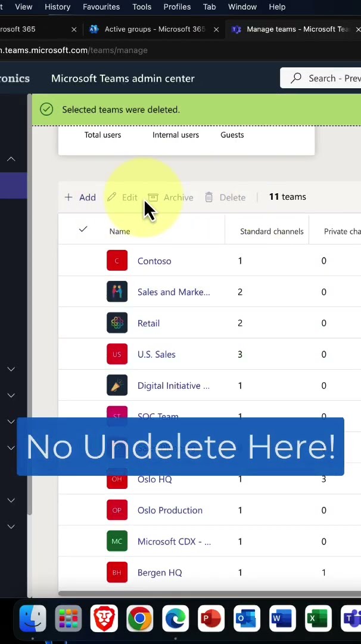Screen dimensions: 361x644
Task: Open Outlook from the dock
Action: [247, 618]
